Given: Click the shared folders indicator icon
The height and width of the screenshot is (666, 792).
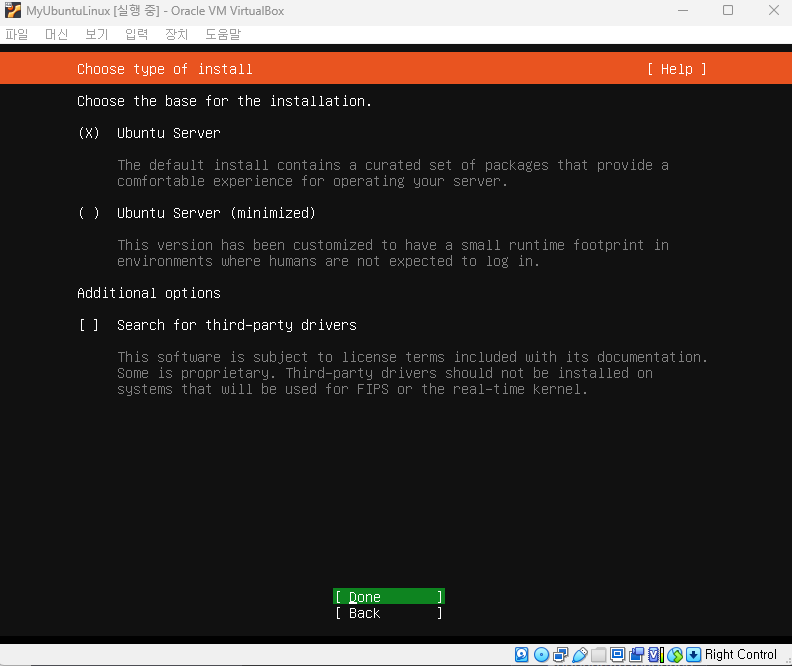Looking at the screenshot, I should (599, 655).
